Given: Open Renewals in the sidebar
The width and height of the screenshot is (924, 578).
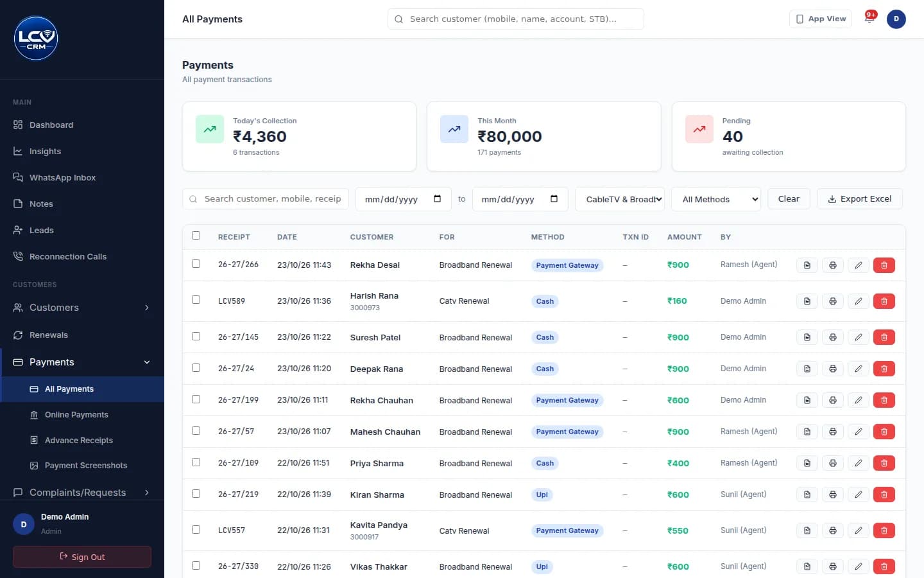Looking at the screenshot, I should [82, 335].
